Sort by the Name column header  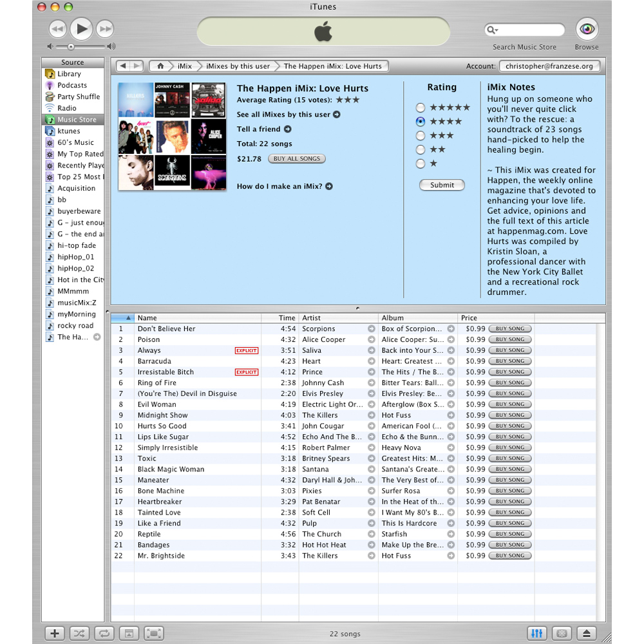[198, 318]
